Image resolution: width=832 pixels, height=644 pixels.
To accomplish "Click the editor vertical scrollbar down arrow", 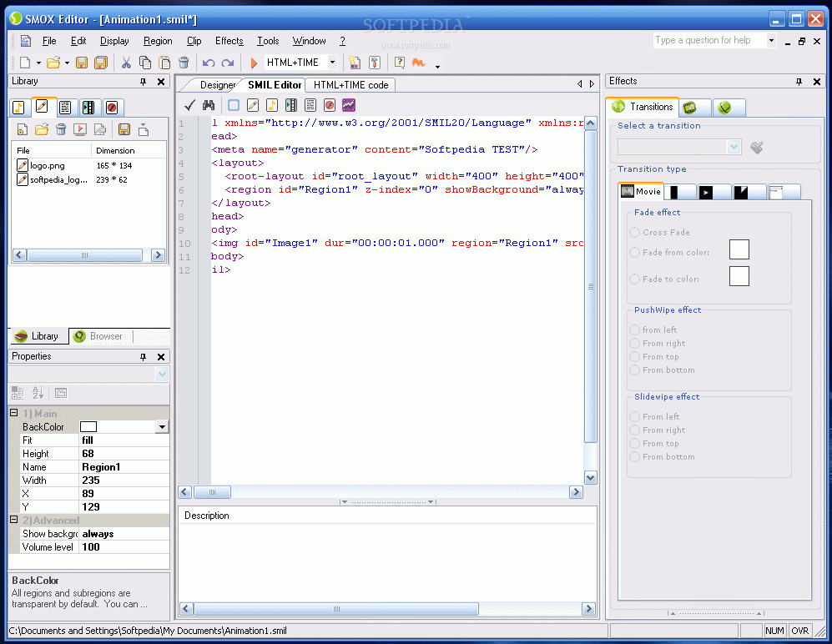I will click(x=590, y=477).
